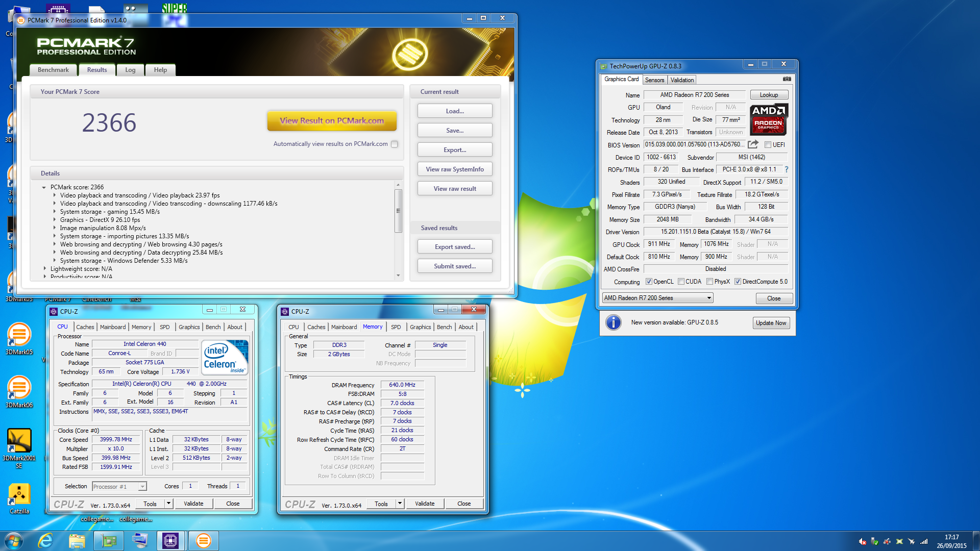The width and height of the screenshot is (980, 551).
Task: Switch to the Benchmark tab in PCMark
Action: pos(53,70)
